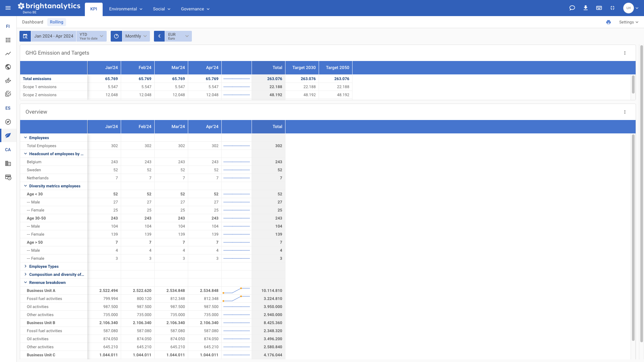
Task: Open GHG Emission panel options menu
Action: (625, 53)
